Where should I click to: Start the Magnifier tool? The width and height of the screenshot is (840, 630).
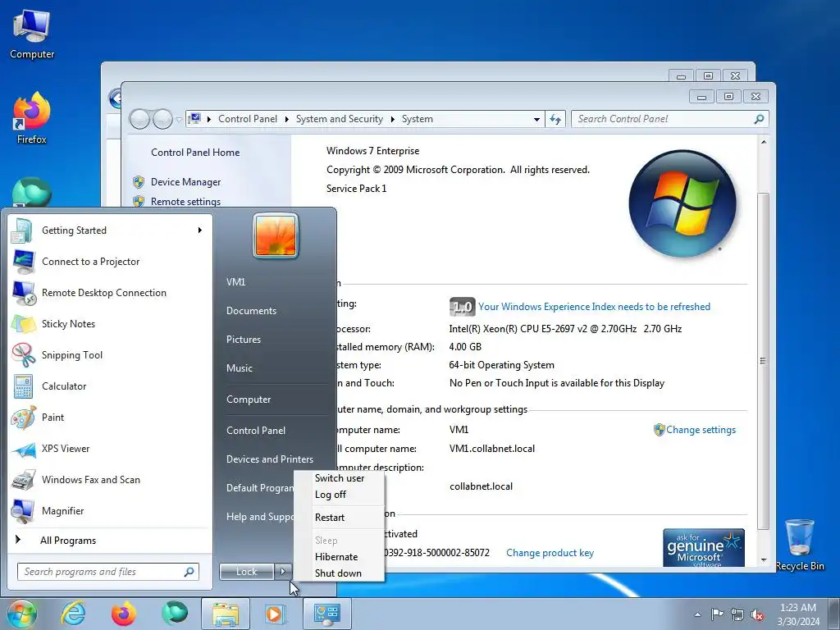(110, 510)
